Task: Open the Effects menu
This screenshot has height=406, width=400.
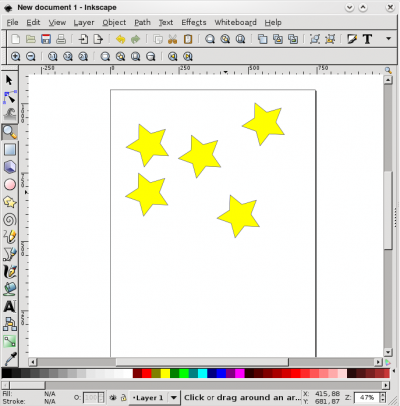Action: (x=194, y=22)
